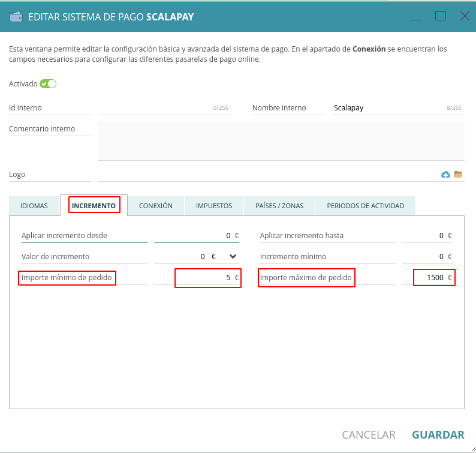Click the 'Valor de incremento' label
This screenshot has width=476, height=453.
(x=55, y=256)
